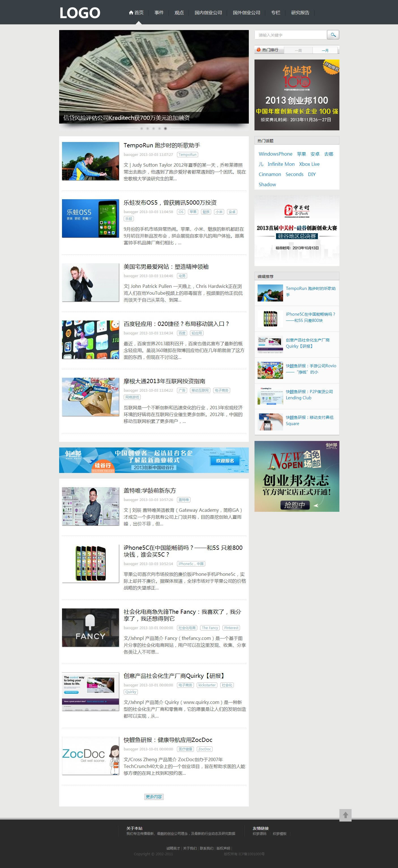Open the 国内创业公司 menu item
The image size is (398, 868).
208,12
